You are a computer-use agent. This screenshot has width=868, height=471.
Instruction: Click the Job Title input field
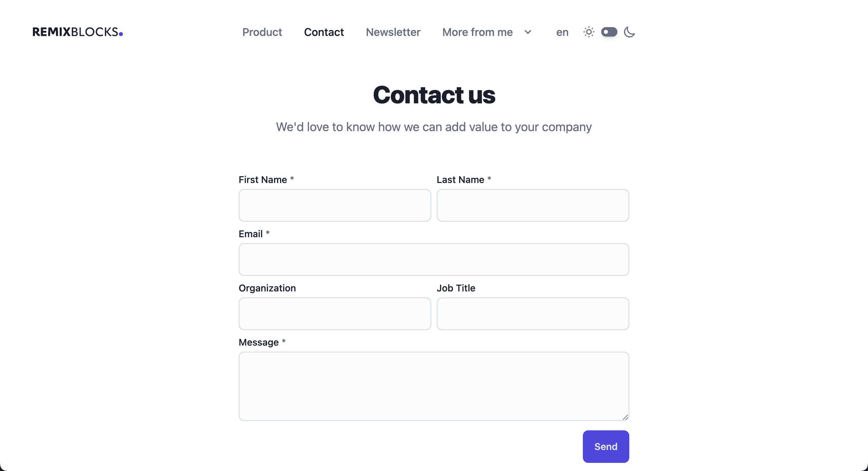point(533,313)
